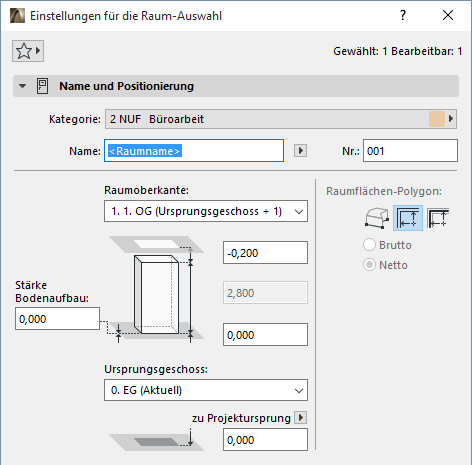Click the Name und Positionierung panel icon

42,86
